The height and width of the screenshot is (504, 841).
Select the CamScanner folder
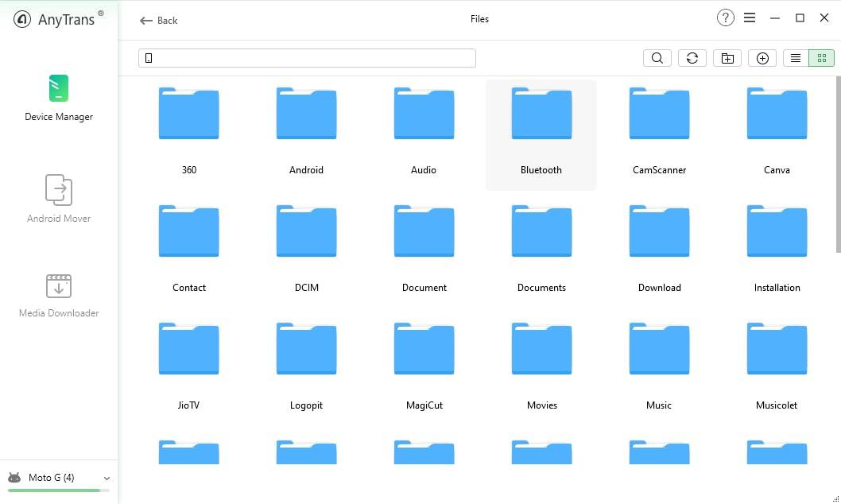(659, 131)
